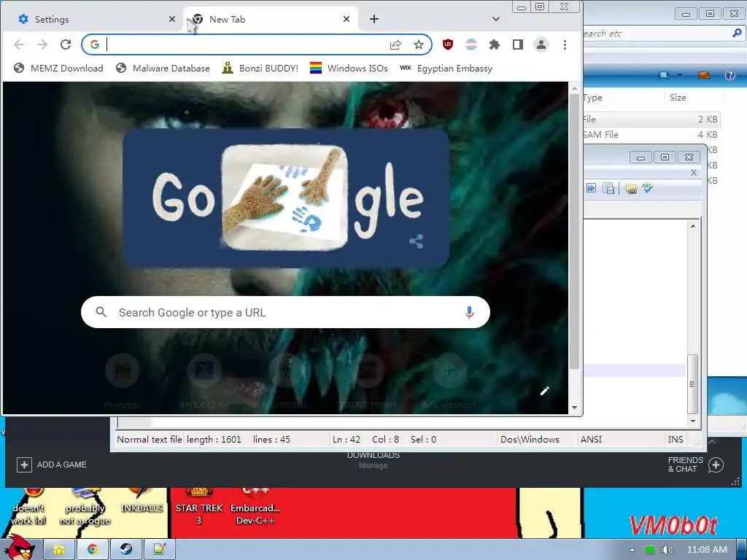Open Steam from the taskbar
Screen dimensions: 747x560
125,550
